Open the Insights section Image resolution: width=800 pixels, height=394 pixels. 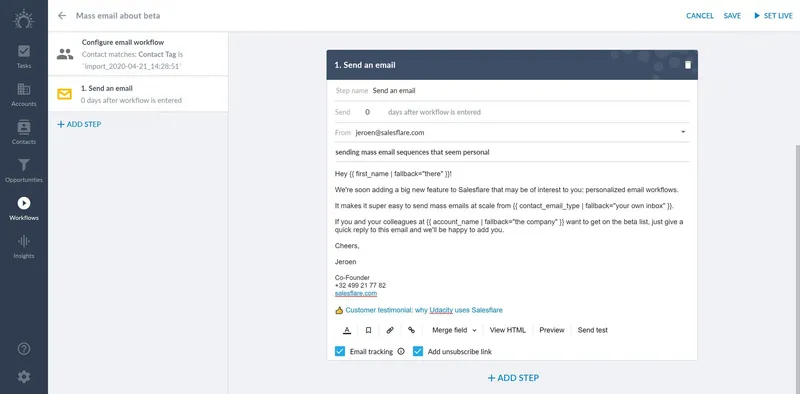pos(23,247)
